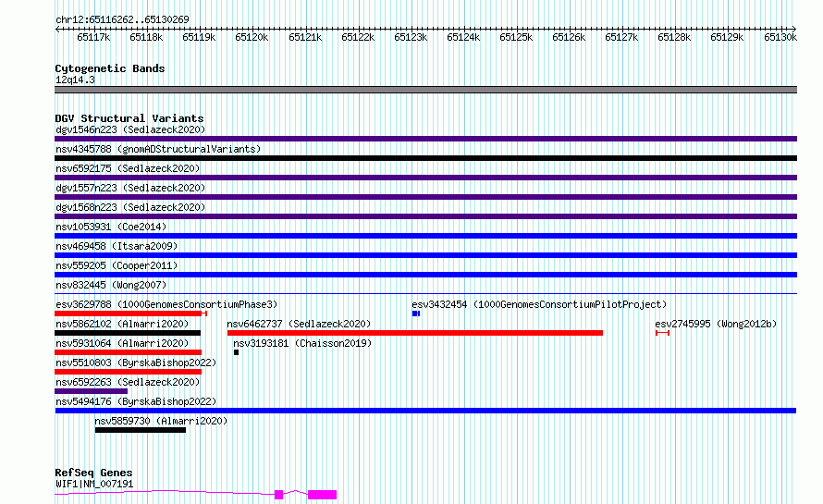The width and height of the screenshot is (823, 504).
Task: Select the small red esv2745995 variant marker
Action: point(662,333)
